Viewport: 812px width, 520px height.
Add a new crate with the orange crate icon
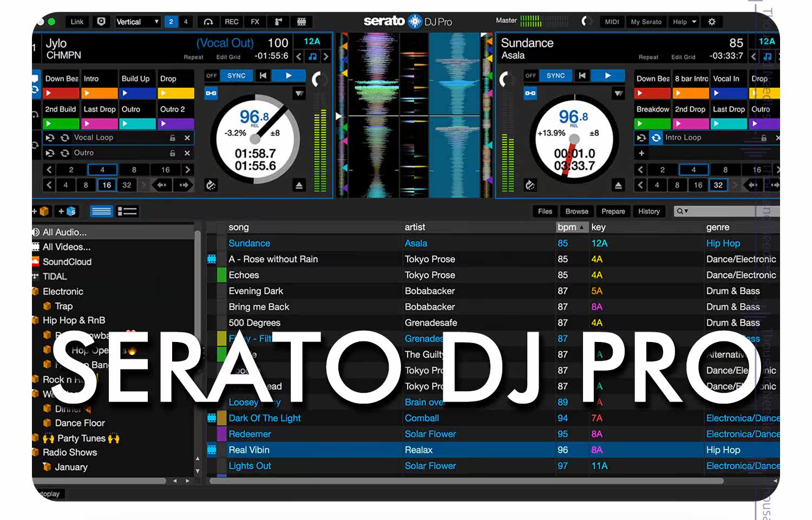42,211
